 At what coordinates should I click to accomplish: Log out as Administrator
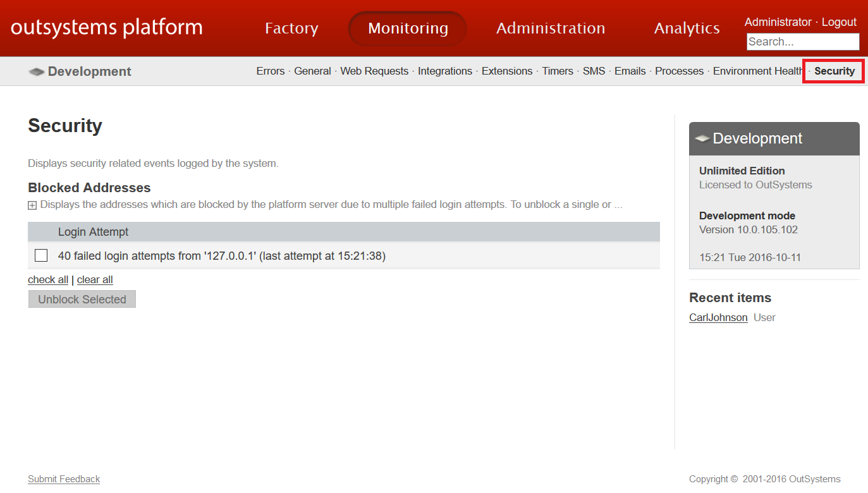[x=839, y=21]
